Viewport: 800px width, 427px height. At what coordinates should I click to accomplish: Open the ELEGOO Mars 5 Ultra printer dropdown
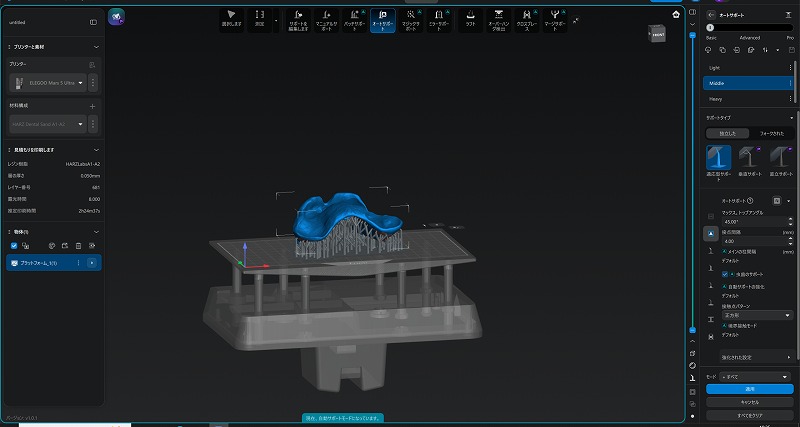pyautogui.click(x=52, y=83)
